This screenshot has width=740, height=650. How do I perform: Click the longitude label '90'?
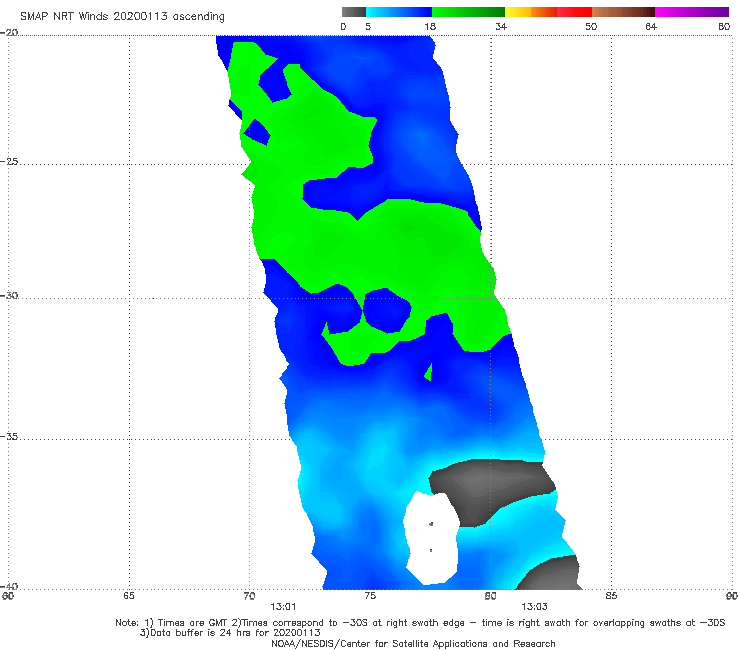pyautogui.click(x=732, y=596)
